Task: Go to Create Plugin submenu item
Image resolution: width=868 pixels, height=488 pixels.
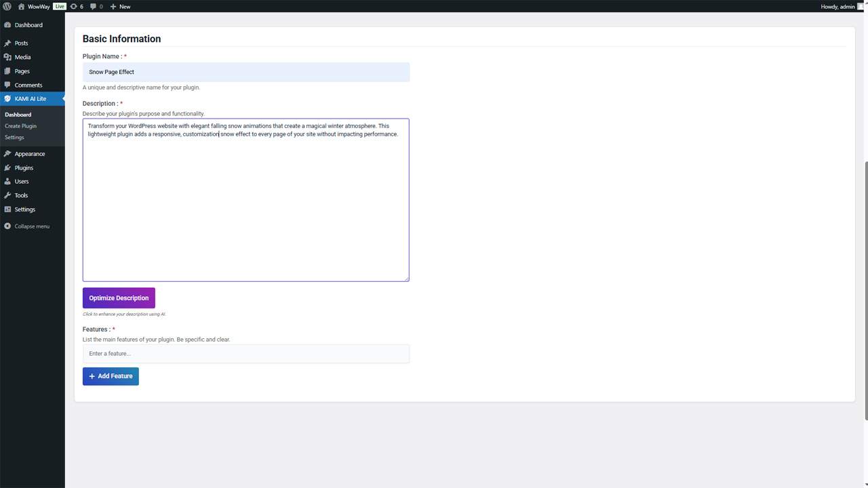Action: [x=20, y=126]
